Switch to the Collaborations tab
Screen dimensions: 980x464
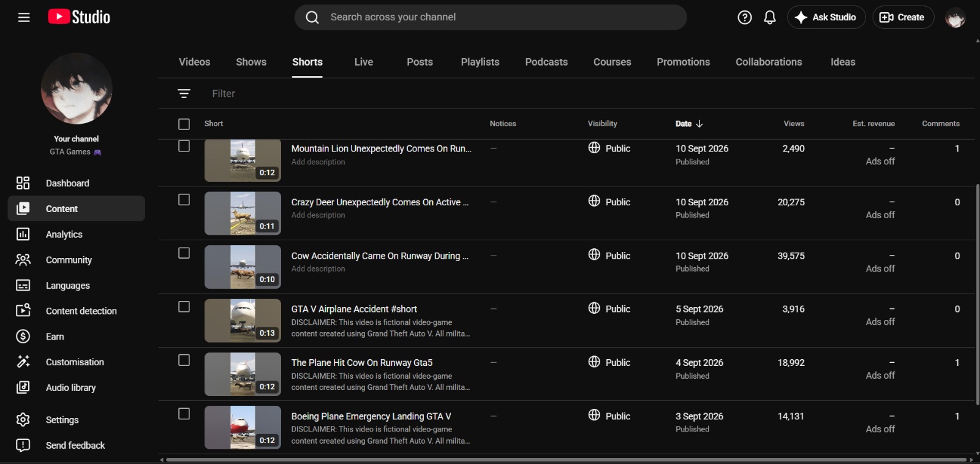tap(769, 62)
